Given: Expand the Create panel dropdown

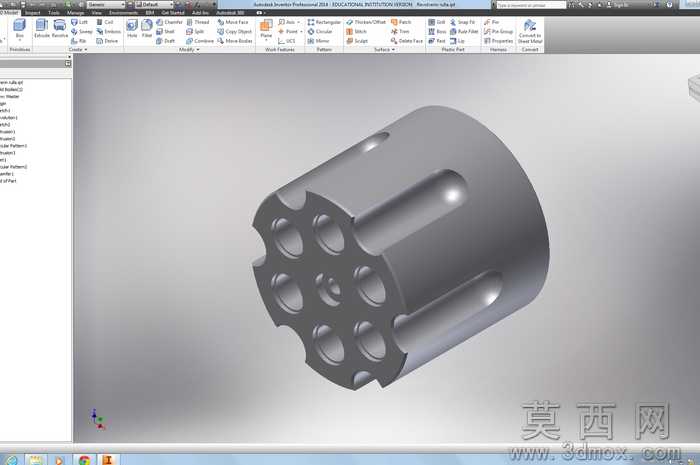Looking at the screenshot, I should [x=78, y=50].
